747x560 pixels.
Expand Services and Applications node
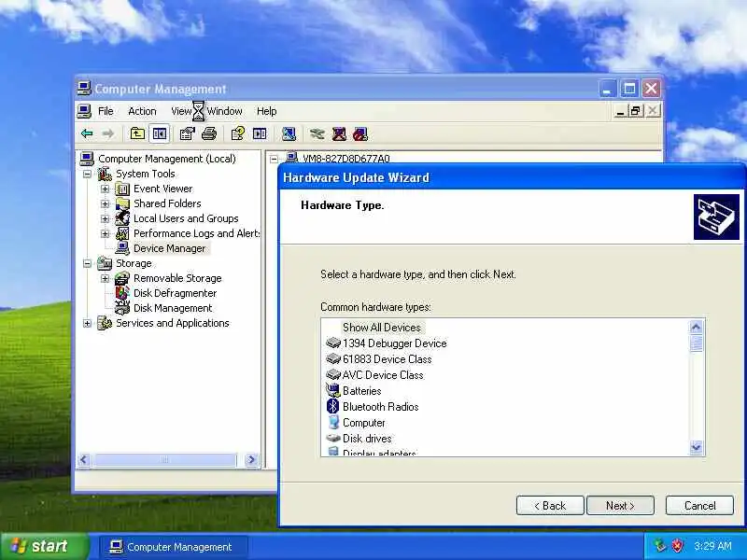click(x=87, y=323)
